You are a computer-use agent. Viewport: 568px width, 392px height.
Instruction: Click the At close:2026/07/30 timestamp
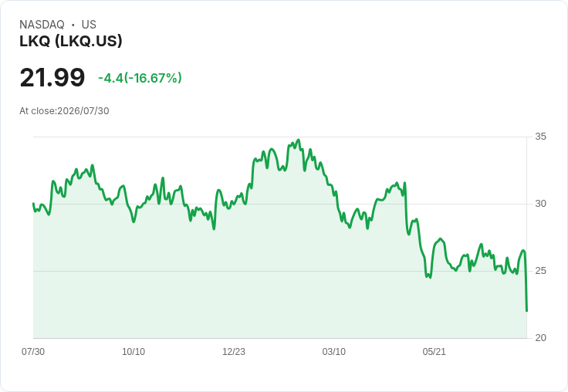click(x=64, y=111)
